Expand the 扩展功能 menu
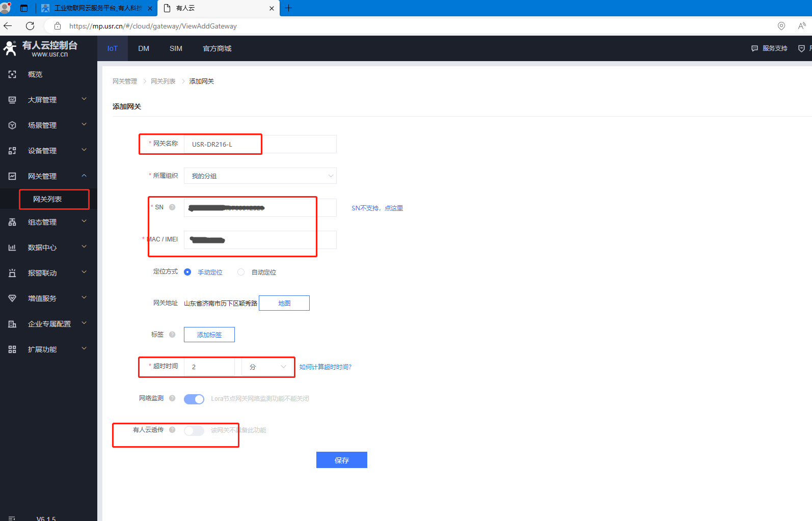 [x=84, y=348]
